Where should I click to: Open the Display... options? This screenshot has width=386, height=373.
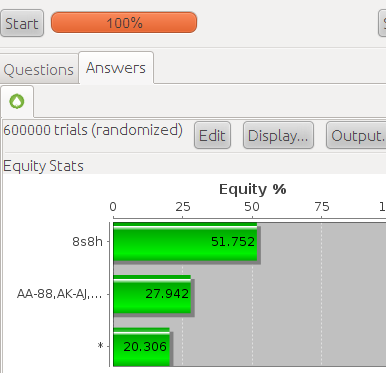[x=278, y=135]
